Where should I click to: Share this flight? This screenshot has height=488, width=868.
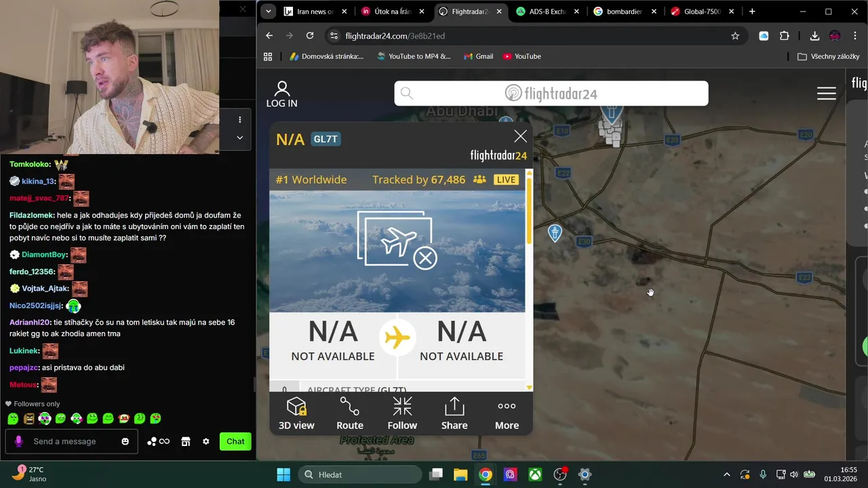coord(454,413)
